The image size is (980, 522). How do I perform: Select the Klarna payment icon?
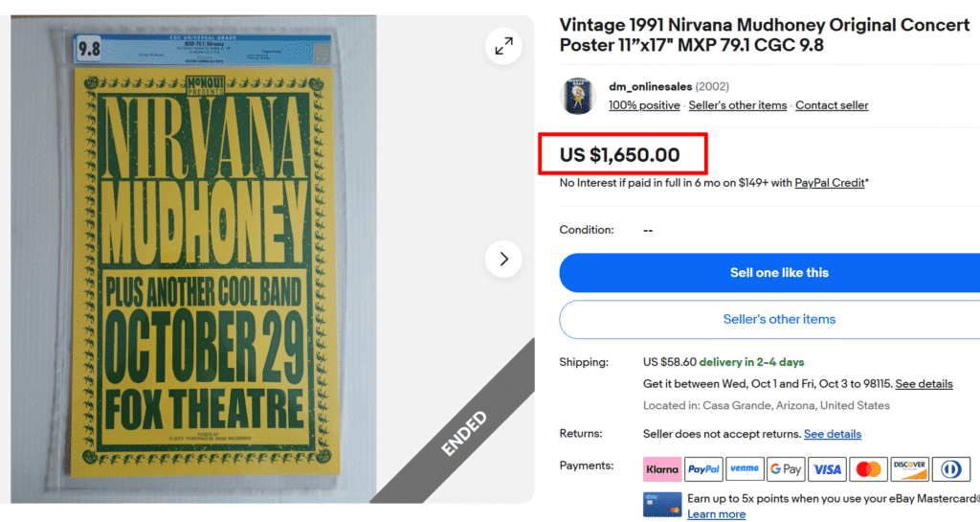click(661, 469)
